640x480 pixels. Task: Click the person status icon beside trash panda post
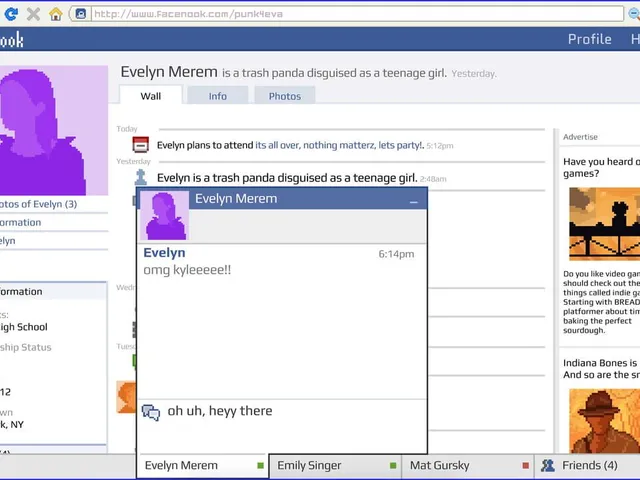click(141, 177)
